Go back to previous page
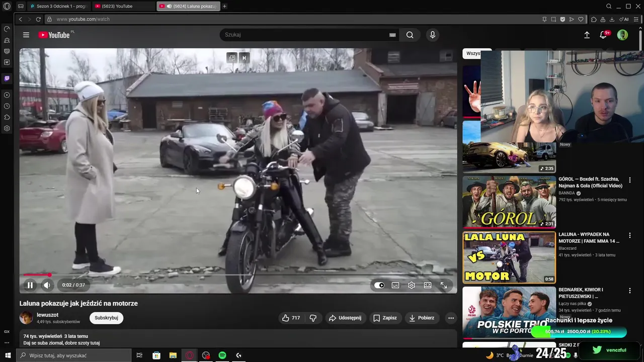Screen dimensions: 644x362 20,19
